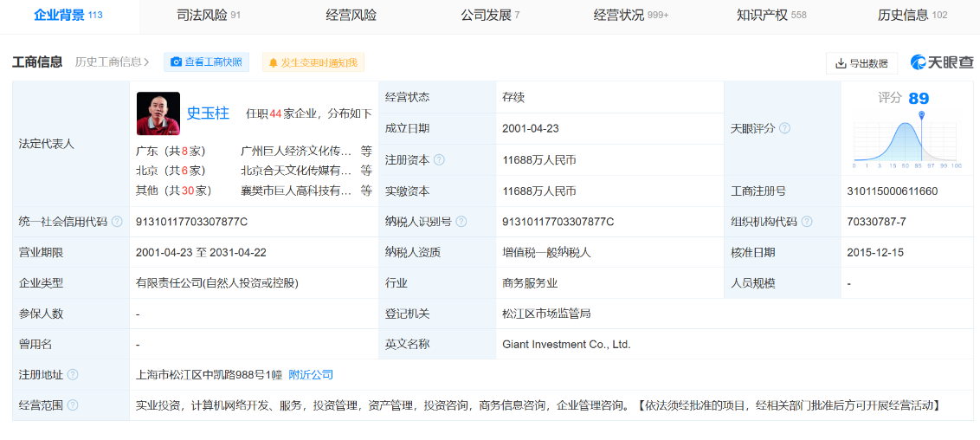
Task: Click the 附近公司 link
Action: click(311, 375)
